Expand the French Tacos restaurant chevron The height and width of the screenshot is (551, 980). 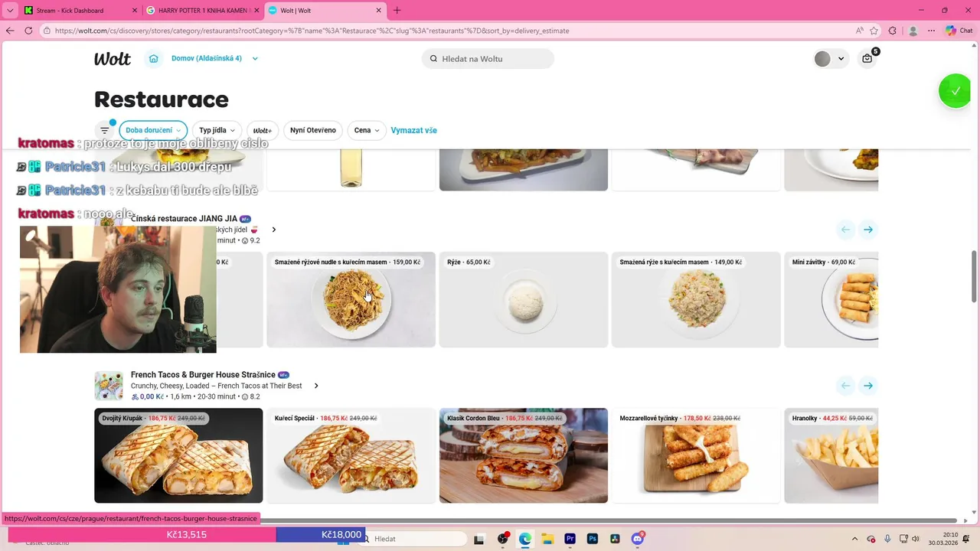(316, 386)
